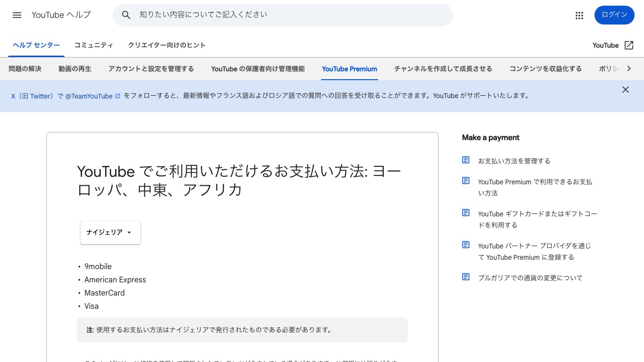Viewport: 644px width, 362px height.
Task: Click the MasterCard list item
Action: (105, 293)
